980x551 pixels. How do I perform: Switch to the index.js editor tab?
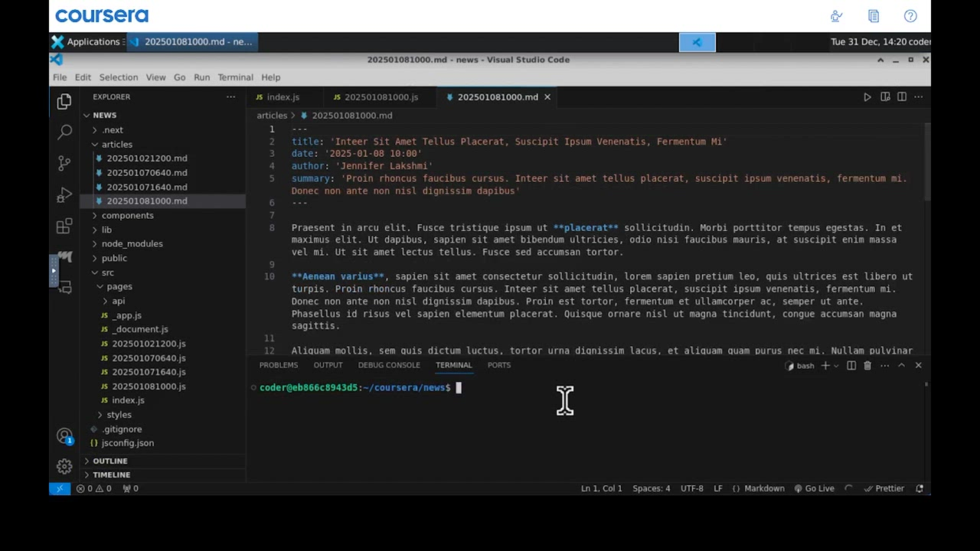[x=283, y=97]
